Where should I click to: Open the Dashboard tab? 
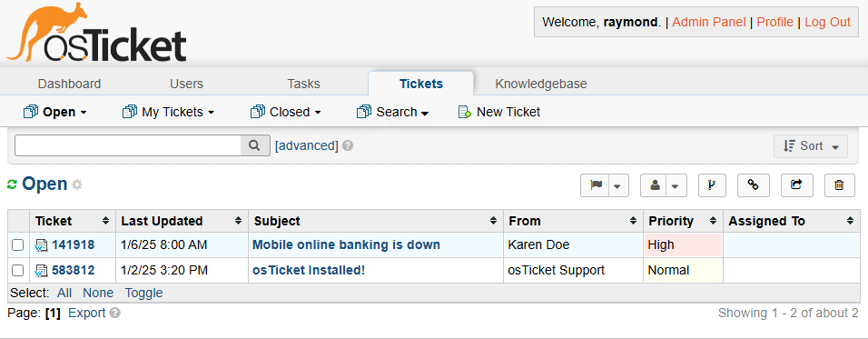pos(69,84)
